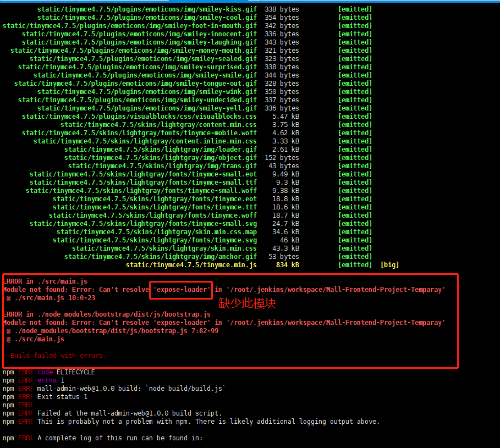Select the visualblocks.css emitted line
Viewport: 500px width, 448px height.
pos(138,116)
